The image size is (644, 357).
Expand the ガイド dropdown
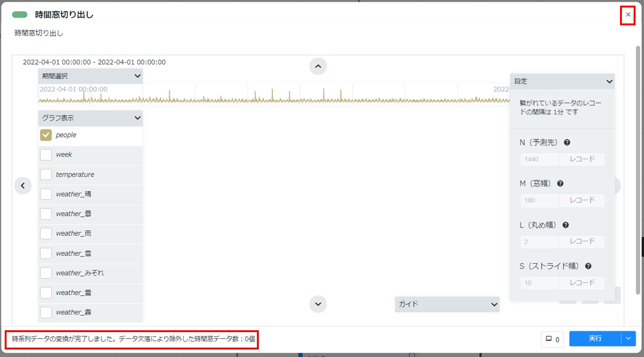447,304
